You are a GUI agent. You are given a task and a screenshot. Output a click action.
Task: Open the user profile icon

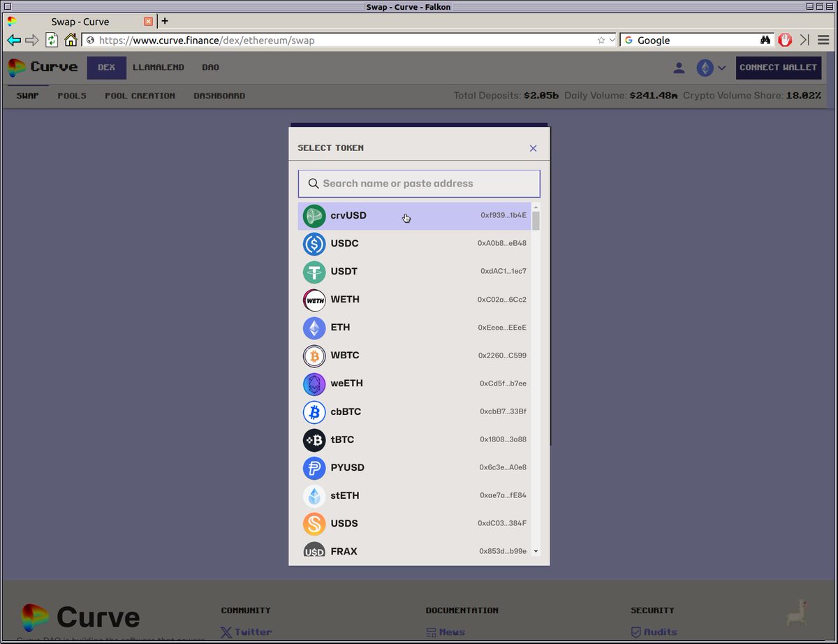pyautogui.click(x=678, y=67)
